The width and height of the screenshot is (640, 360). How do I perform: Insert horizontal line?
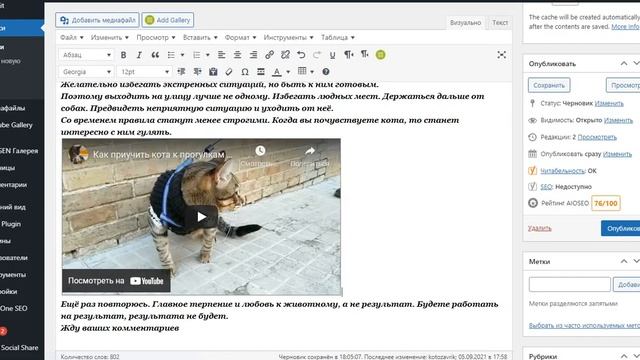[261, 71]
